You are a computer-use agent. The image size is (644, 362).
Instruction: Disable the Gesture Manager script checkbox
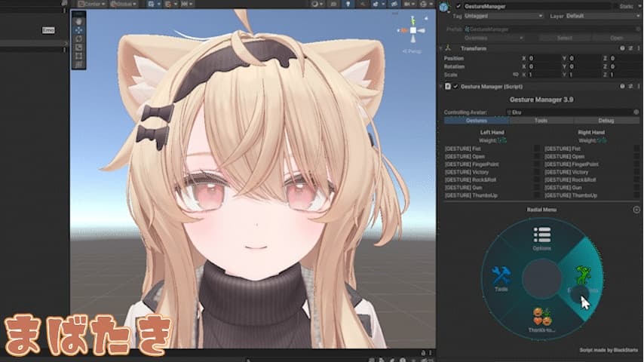[455, 86]
